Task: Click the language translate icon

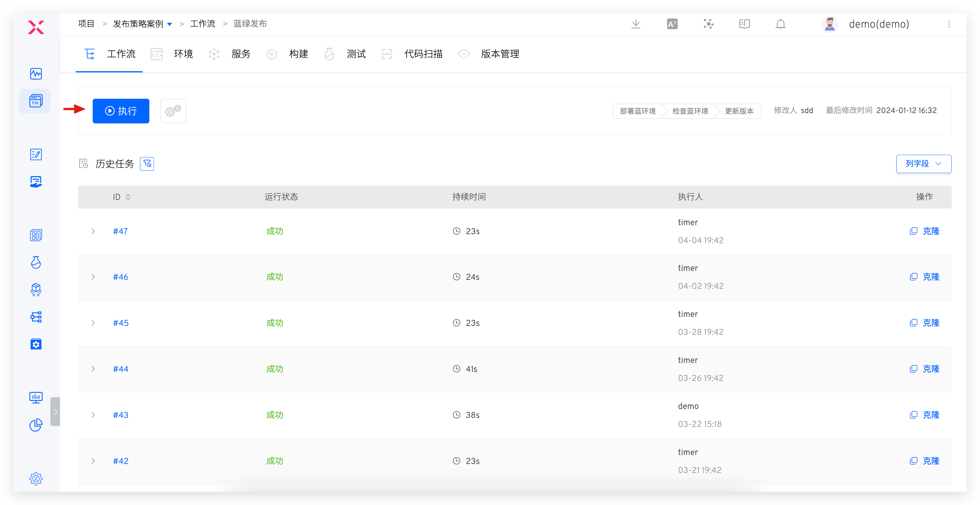Action: click(x=672, y=24)
